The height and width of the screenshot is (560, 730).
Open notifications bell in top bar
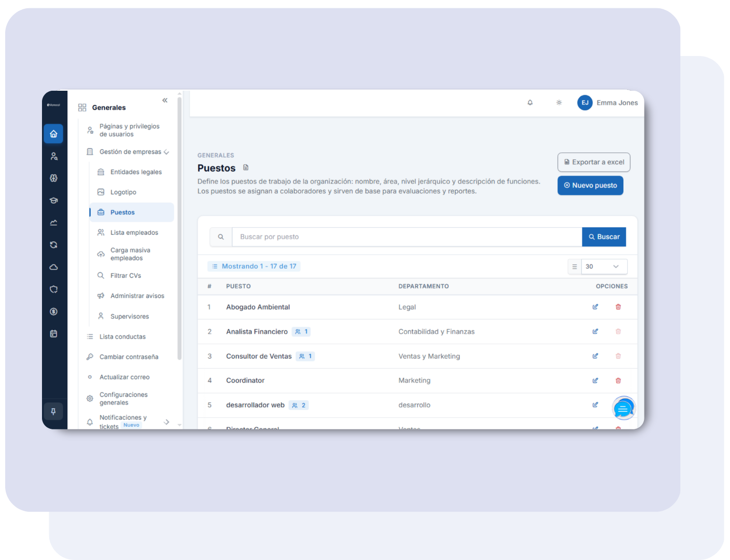coord(530,103)
